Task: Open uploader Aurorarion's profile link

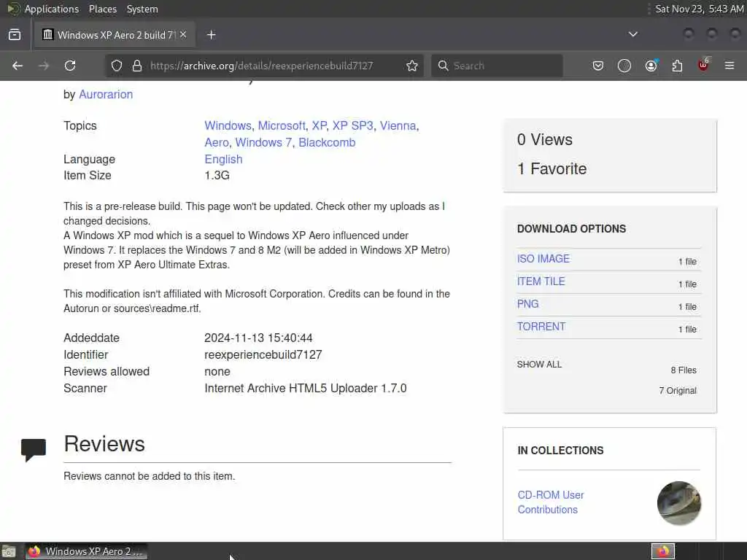Action: (x=106, y=94)
